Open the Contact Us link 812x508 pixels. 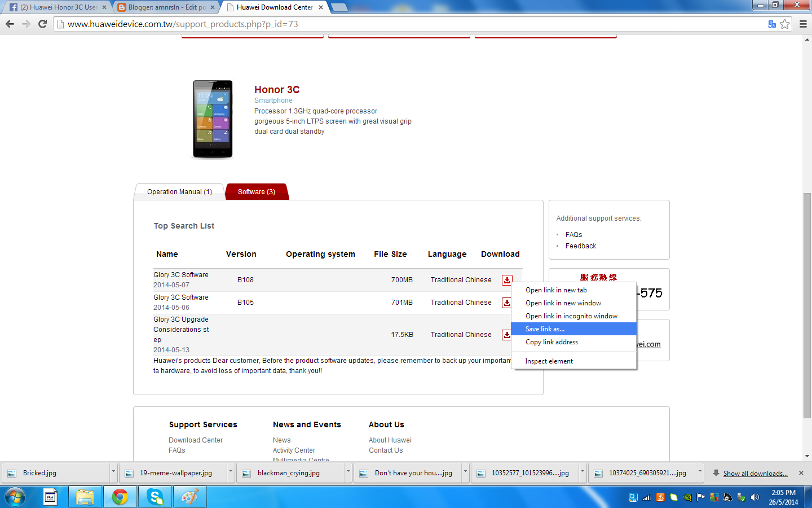tap(386, 450)
